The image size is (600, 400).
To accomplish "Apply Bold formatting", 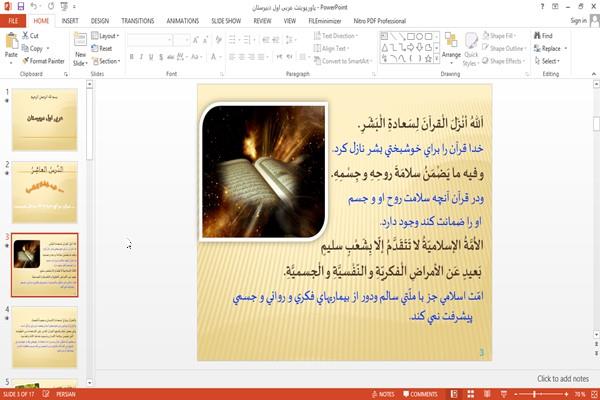I will [132, 57].
